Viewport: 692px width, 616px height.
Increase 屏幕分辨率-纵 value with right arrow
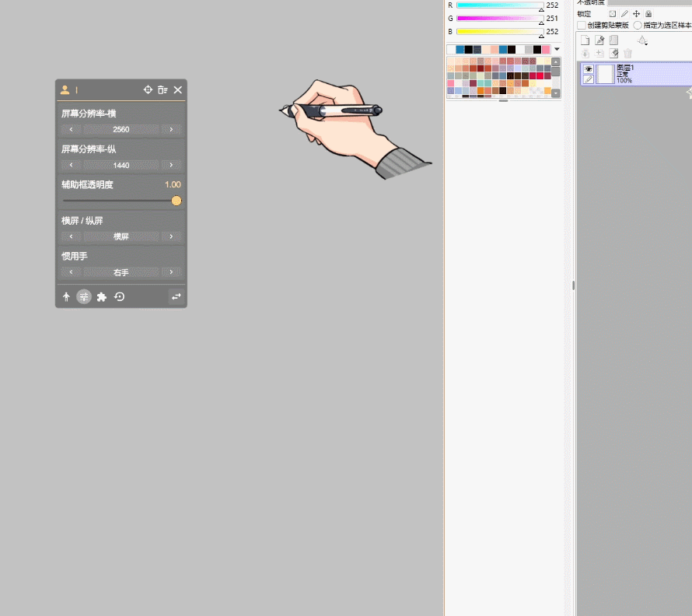[x=171, y=165]
